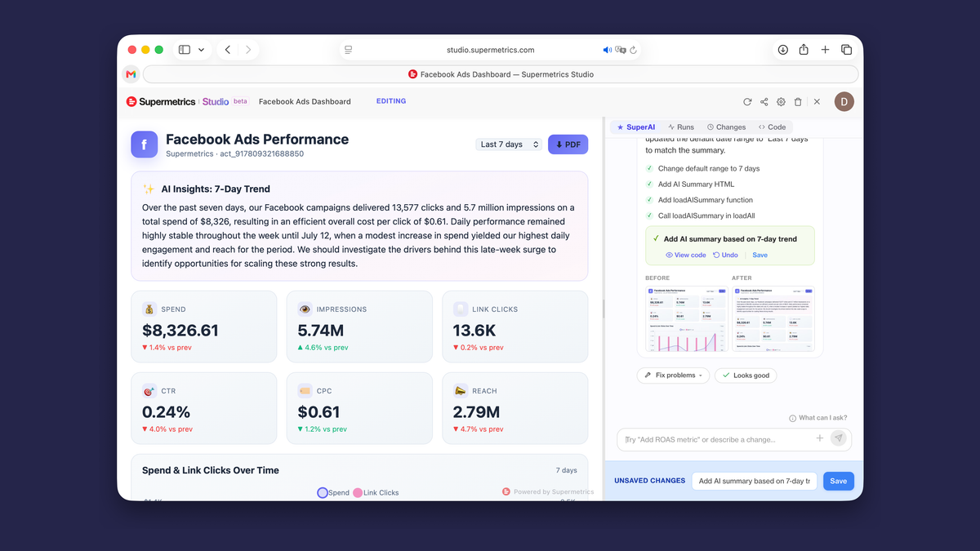980x551 pixels.
Task: Switch to the Runs tab
Action: click(x=681, y=127)
